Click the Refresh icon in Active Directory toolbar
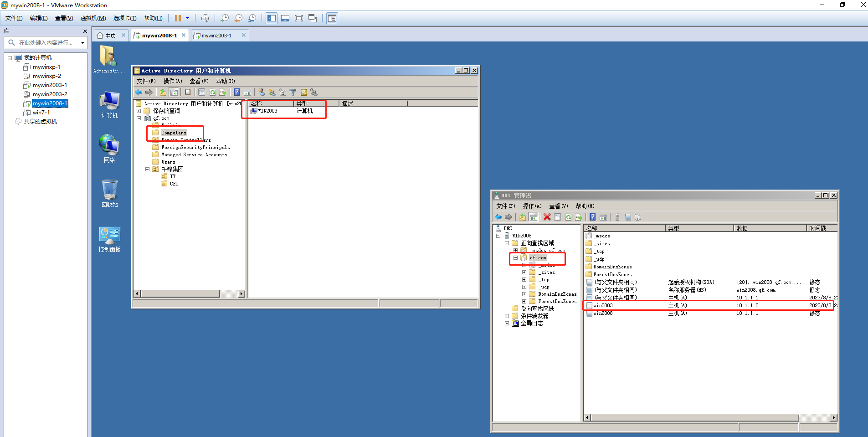Image resolution: width=868 pixels, height=437 pixels. coord(212,92)
